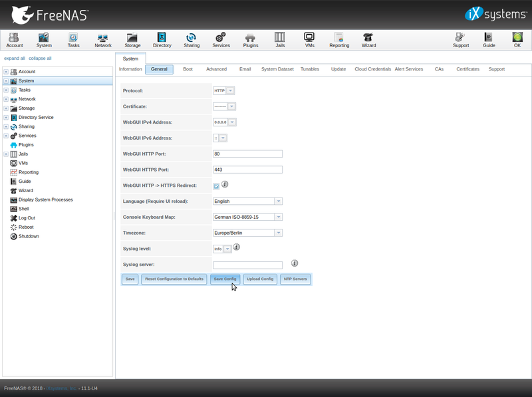Open Support icon in top toolbar
Screen dimensions: 532x397
[460, 40]
